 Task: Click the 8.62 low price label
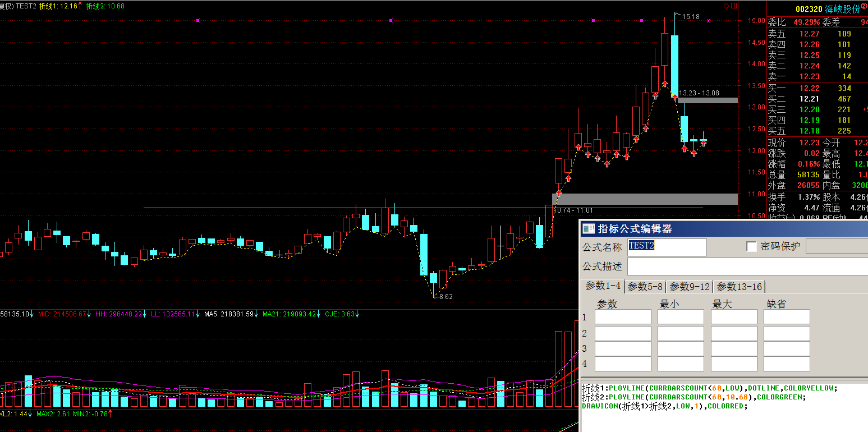click(446, 296)
